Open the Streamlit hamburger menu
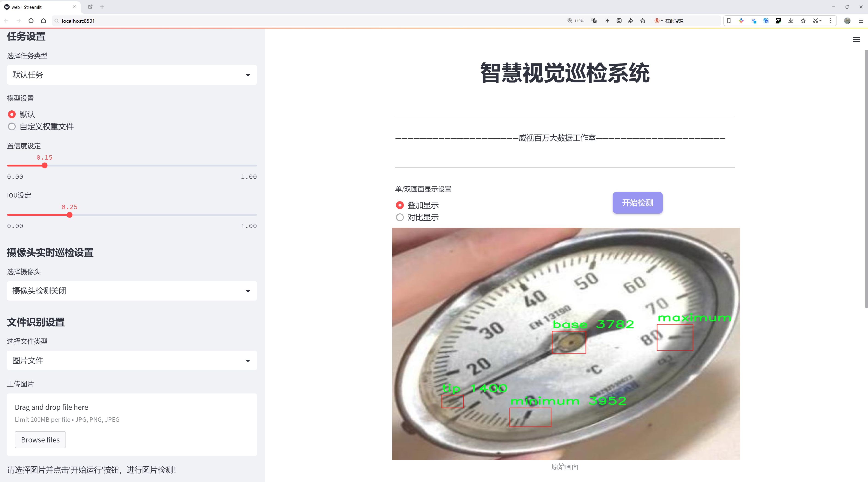The height and width of the screenshot is (482, 868). click(856, 40)
